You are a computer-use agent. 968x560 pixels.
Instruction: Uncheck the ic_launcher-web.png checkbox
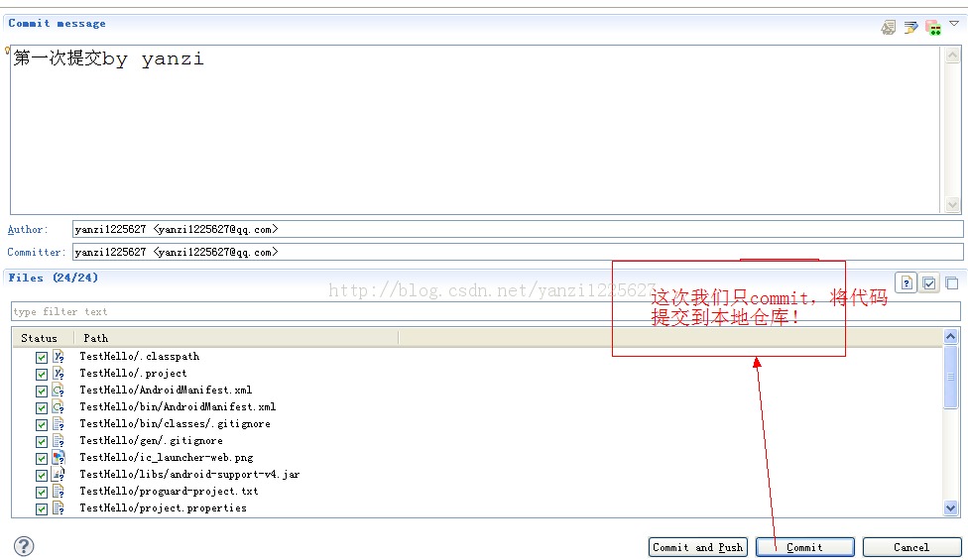coord(42,458)
